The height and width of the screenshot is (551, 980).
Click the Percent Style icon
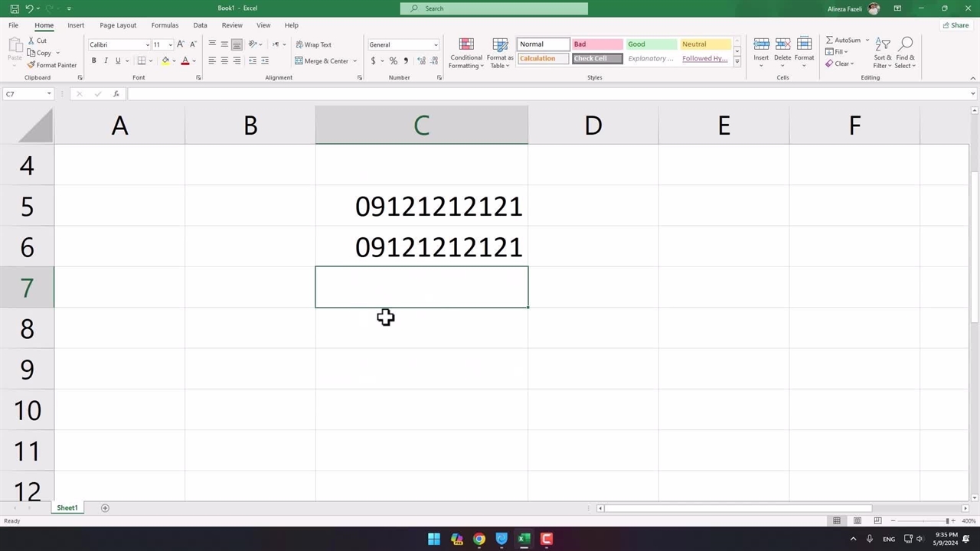393,61
